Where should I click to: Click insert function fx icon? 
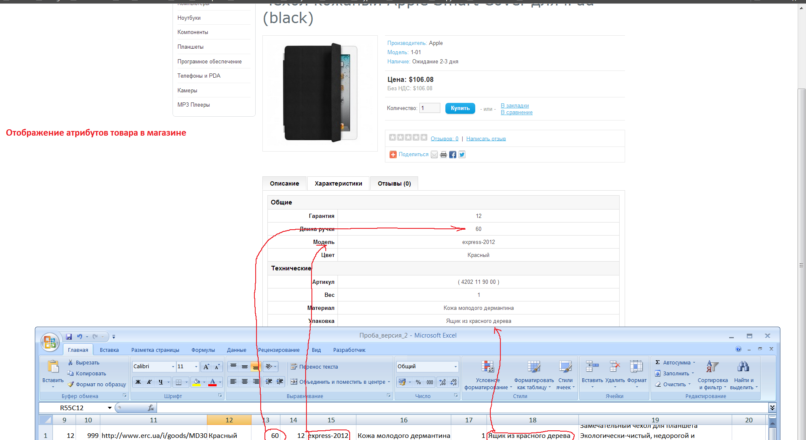(151, 408)
